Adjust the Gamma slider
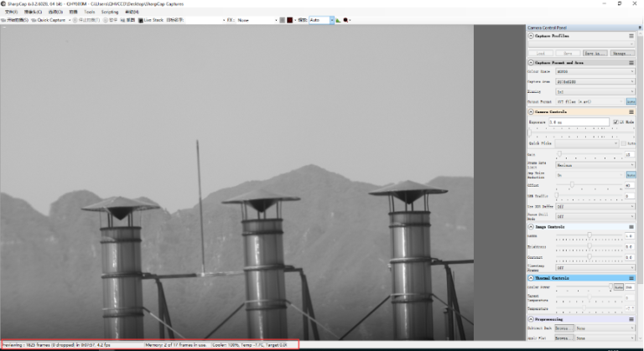Screen dimensions: 644x351 [x=589, y=236]
